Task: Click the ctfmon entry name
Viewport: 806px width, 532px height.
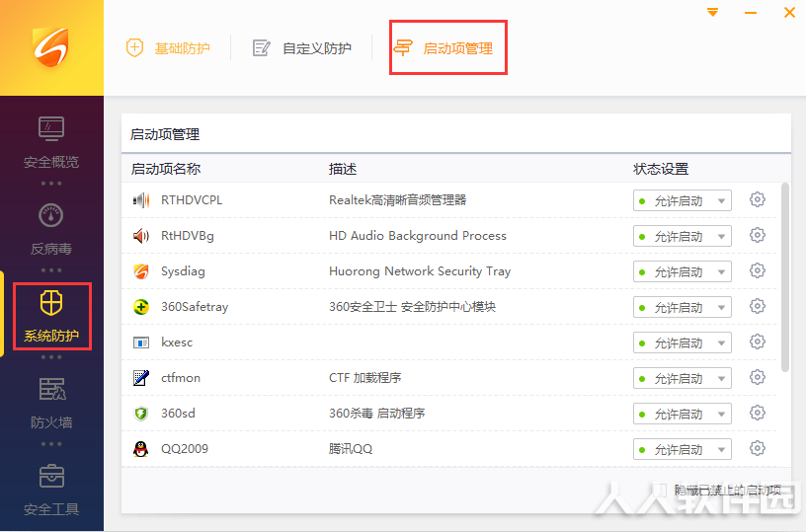Action: point(181,377)
